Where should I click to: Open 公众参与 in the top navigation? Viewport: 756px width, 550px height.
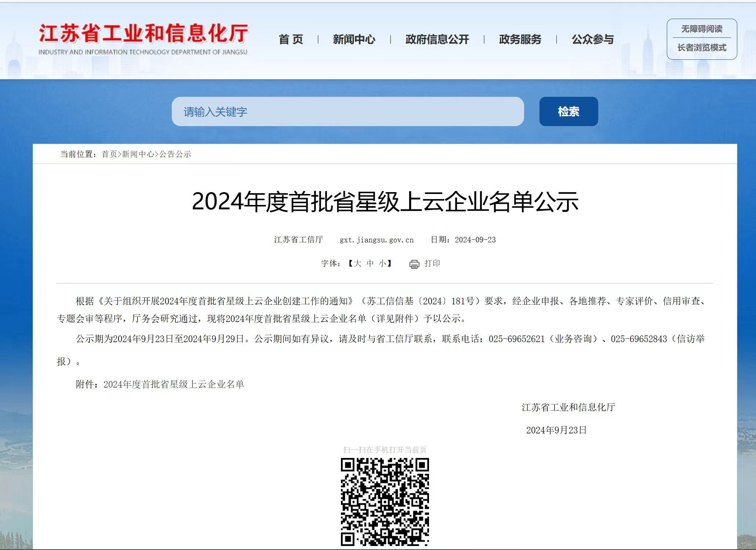(x=593, y=39)
